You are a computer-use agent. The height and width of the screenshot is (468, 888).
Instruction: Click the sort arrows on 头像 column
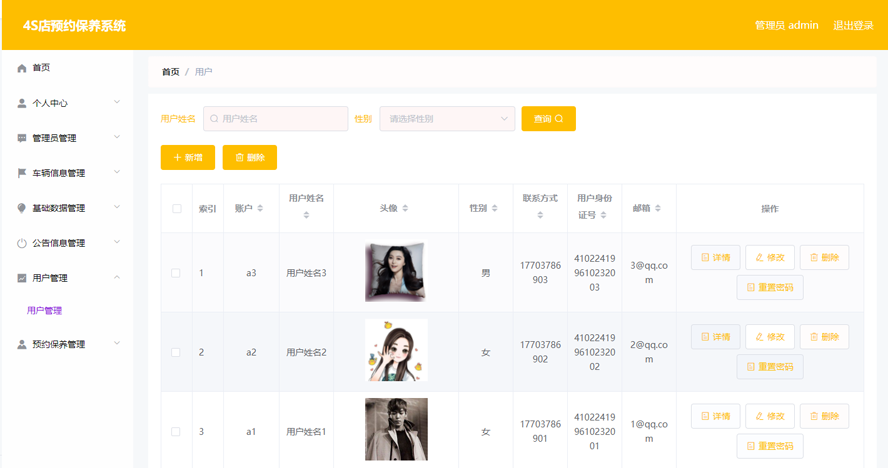tap(405, 209)
